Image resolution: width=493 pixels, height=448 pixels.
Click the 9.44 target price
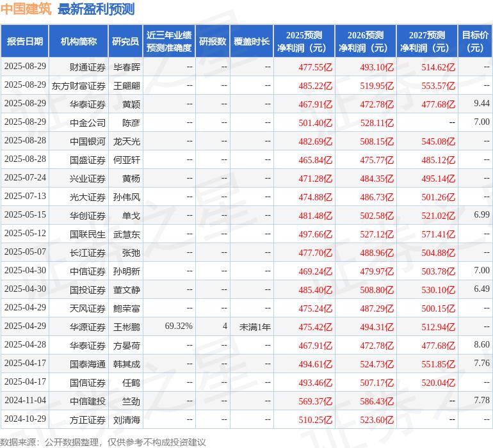click(x=481, y=103)
